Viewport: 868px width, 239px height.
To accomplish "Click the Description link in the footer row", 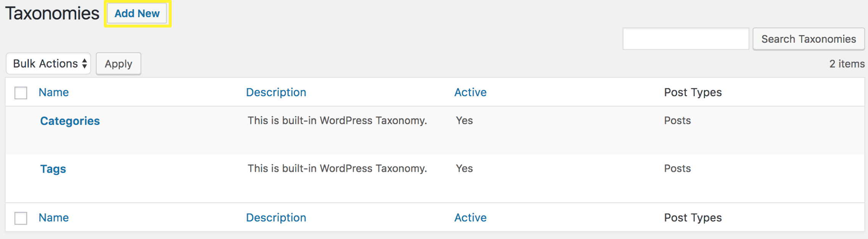I will (276, 218).
